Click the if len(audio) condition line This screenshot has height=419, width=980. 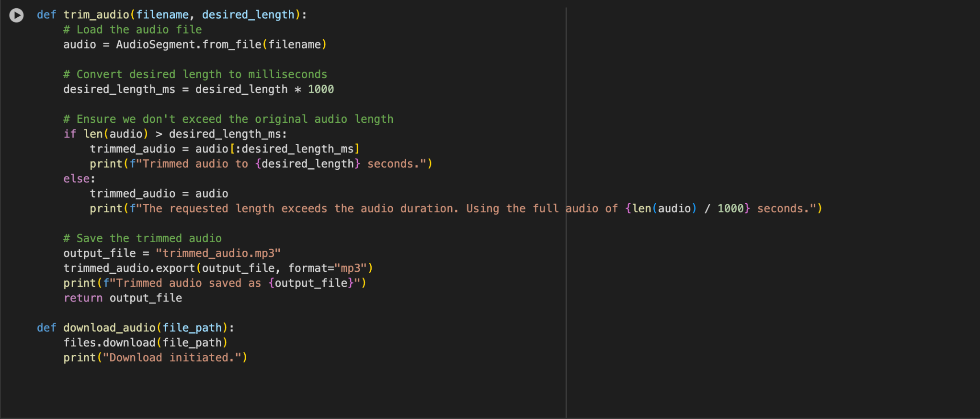coord(175,134)
